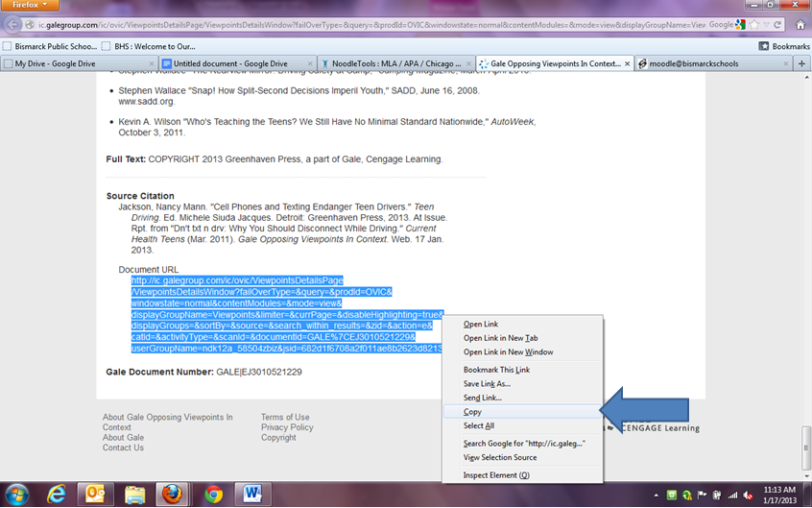The image size is (812, 508).
Task: Open the Firefox menu button
Action: click(30, 5)
